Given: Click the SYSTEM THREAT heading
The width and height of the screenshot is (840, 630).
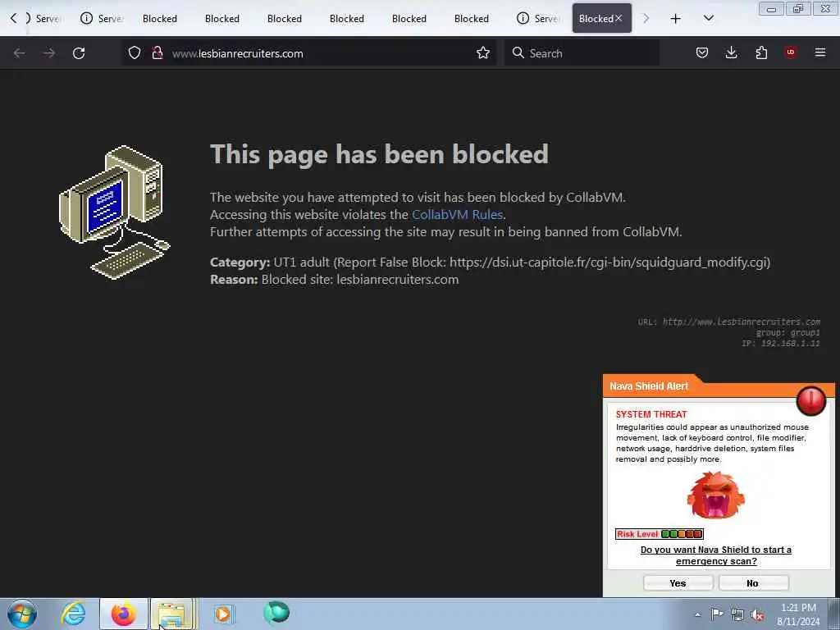Looking at the screenshot, I should pyautogui.click(x=651, y=414).
